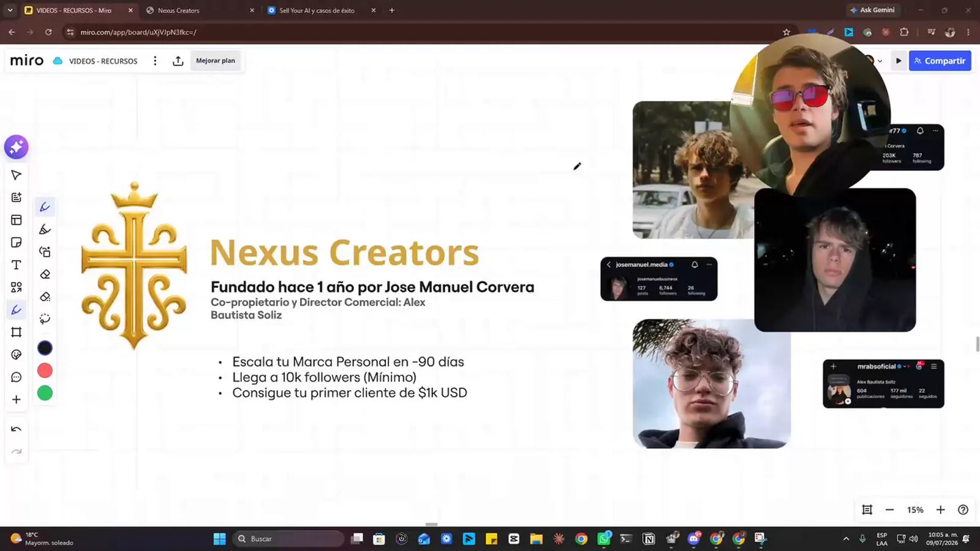Select the cursor selection tool
The height and width of the screenshot is (551, 980).
tap(17, 175)
